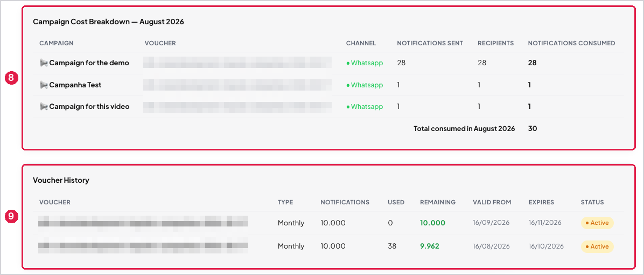Click blurred voucher code valid from 16/08/2026
Viewport: 644px width, 275px height.
pos(143,246)
